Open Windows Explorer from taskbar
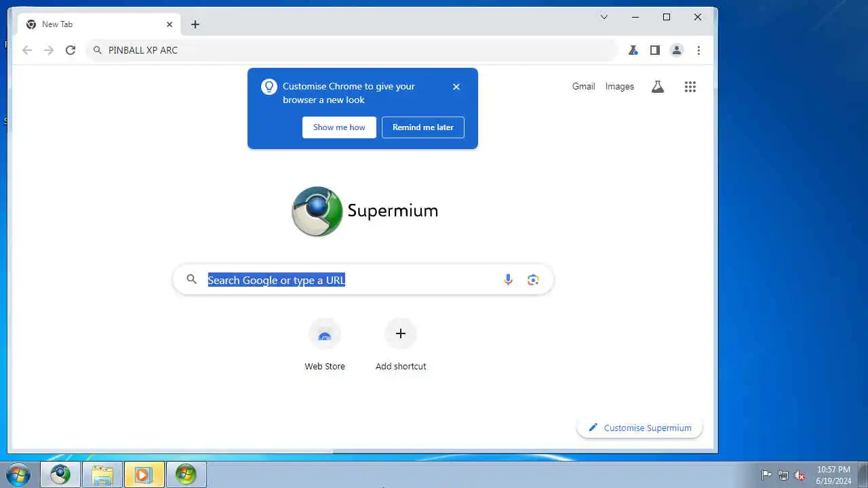868x488 pixels. (102, 474)
